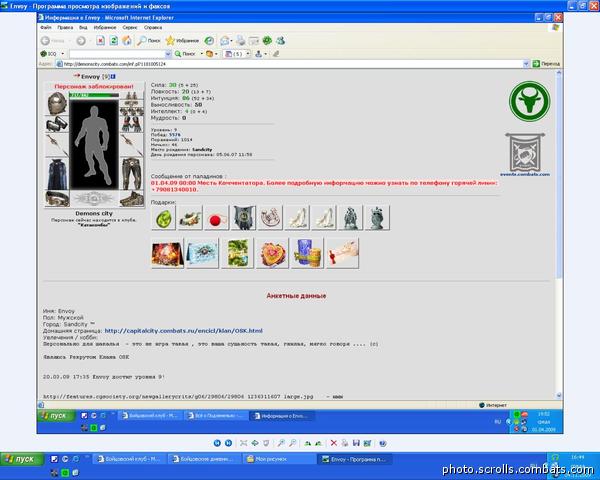
Task: Zoom in with the plus magnifier icon
Action: click(281, 443)
